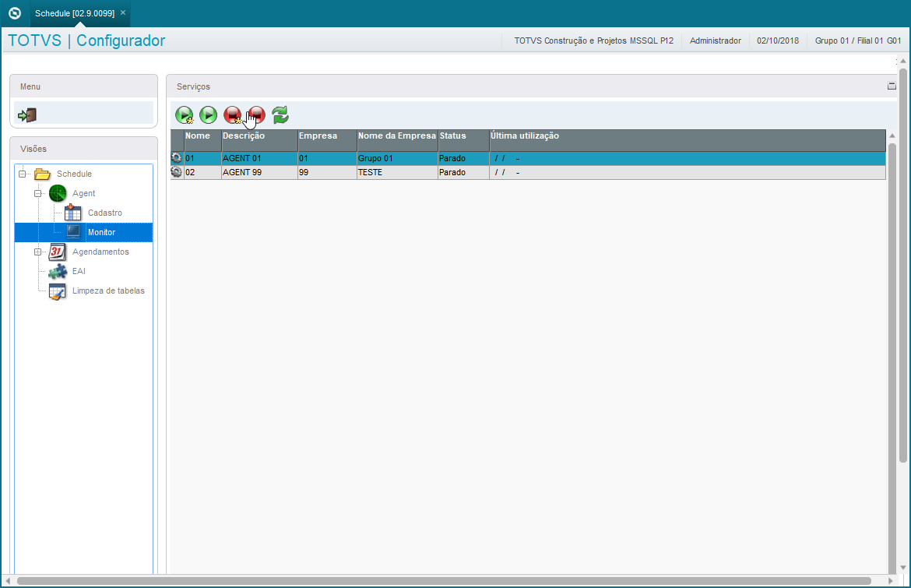Collapse the Serviços panel with the minimize icon
911x588 pixels.
(892, 86)
